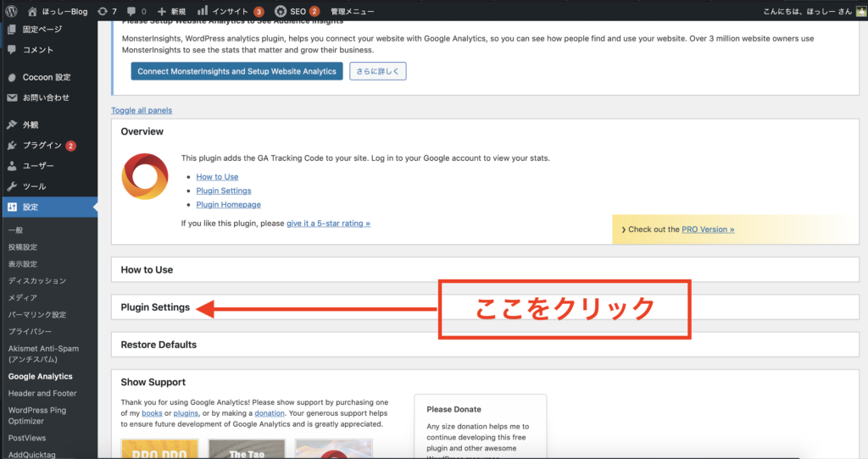Screen dimensions: 868x459
Task: Click the yellow book cover thumbnail
Action: 159,449
